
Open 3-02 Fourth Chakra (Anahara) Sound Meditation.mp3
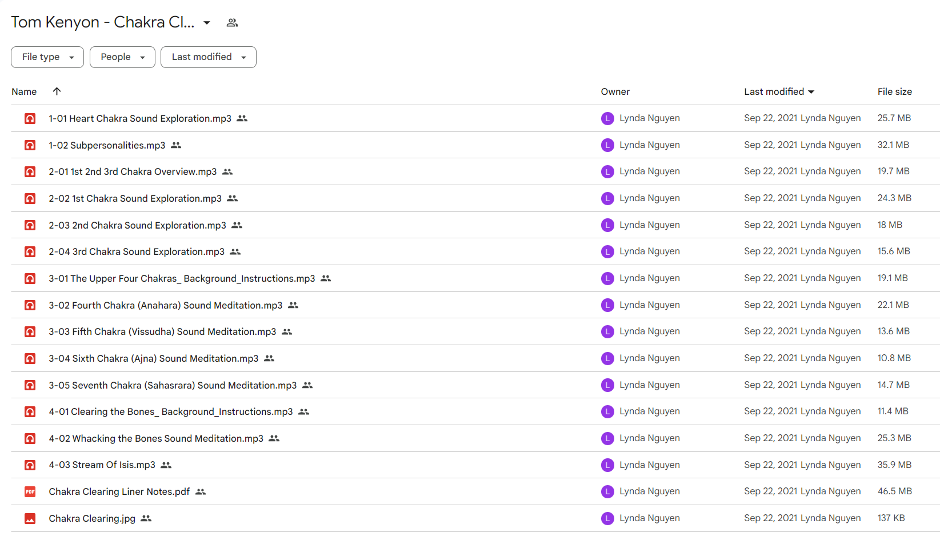(166, 305)
